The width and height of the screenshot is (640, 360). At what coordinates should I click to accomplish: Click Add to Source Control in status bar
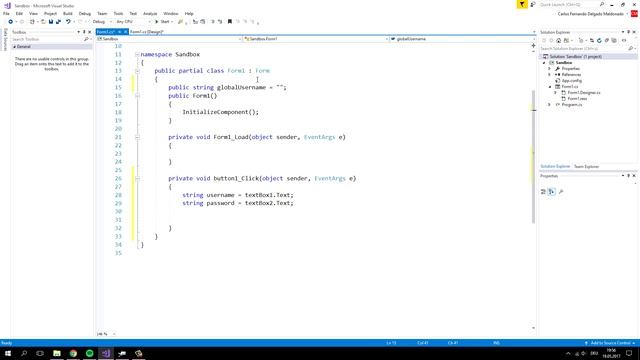point(610,343)
